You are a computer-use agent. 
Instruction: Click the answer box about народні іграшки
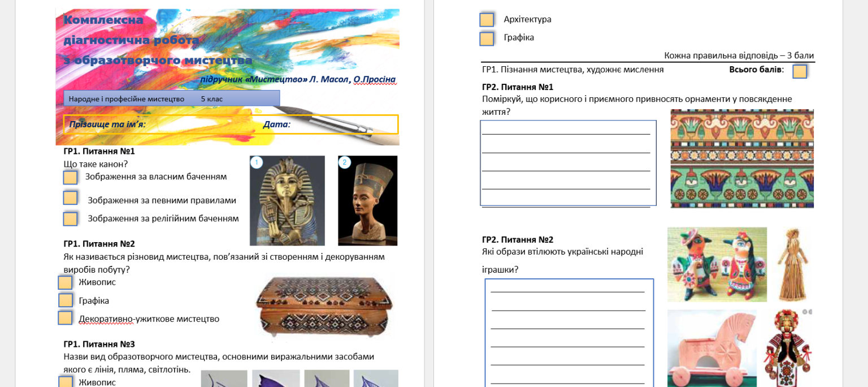click(x=569, y=333)
